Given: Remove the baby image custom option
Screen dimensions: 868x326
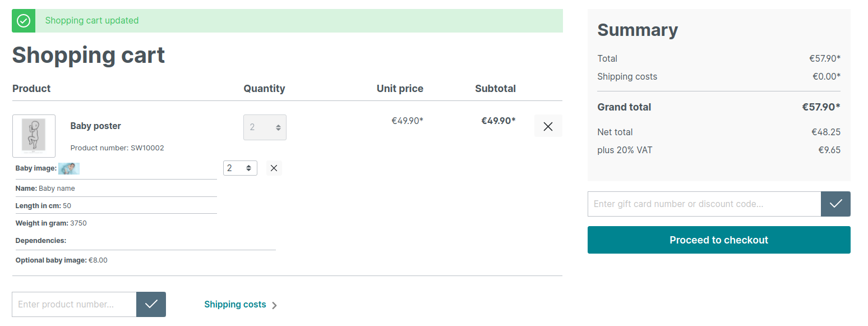Looking at the screenshot, I should (x=274, y=168).
